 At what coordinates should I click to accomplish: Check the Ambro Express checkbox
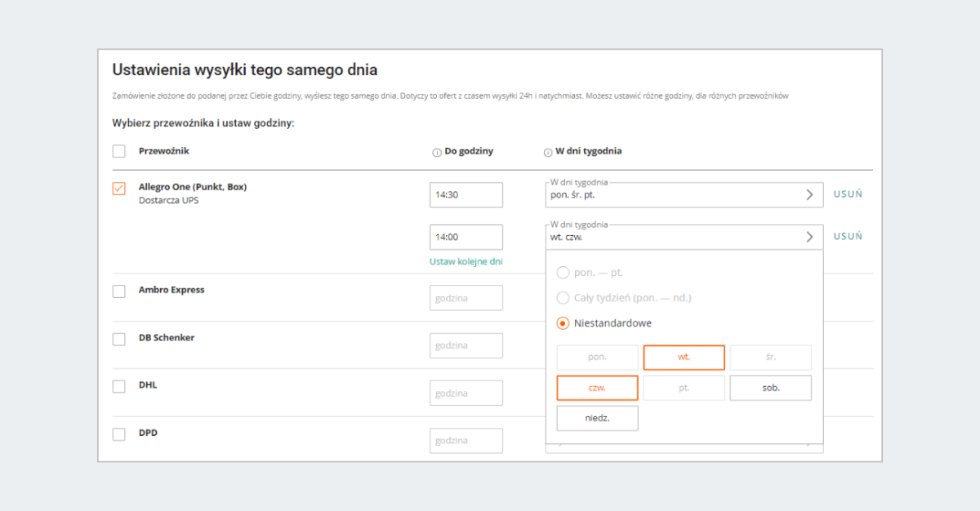pyautogui.click(x=119, y=291)
